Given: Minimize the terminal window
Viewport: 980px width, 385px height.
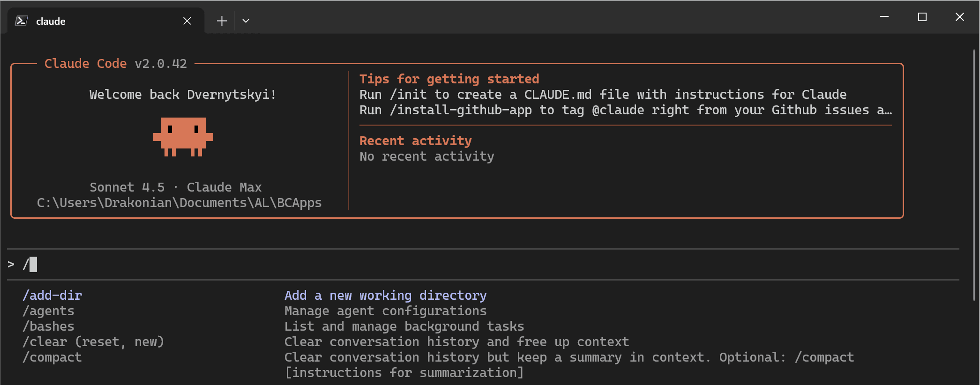Looking at the screenshot, I should click(884, 17).
